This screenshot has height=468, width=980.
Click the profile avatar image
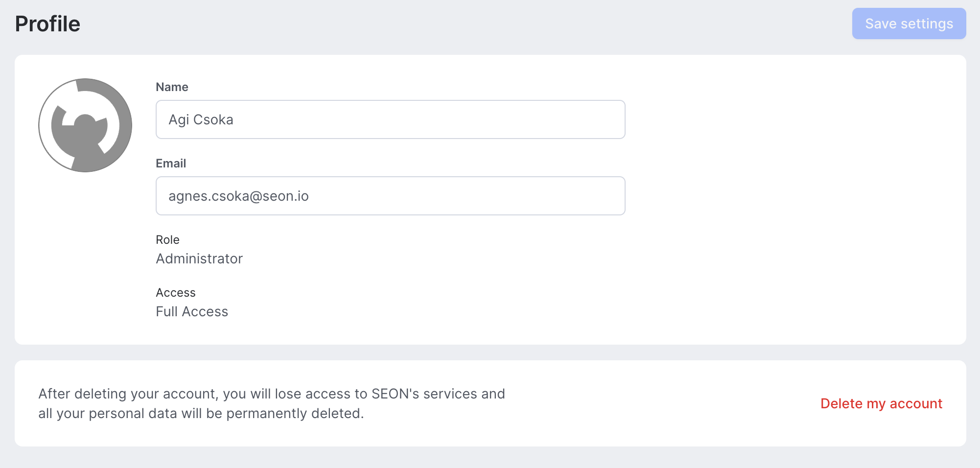pyautogui.click(x=85, y=125)
